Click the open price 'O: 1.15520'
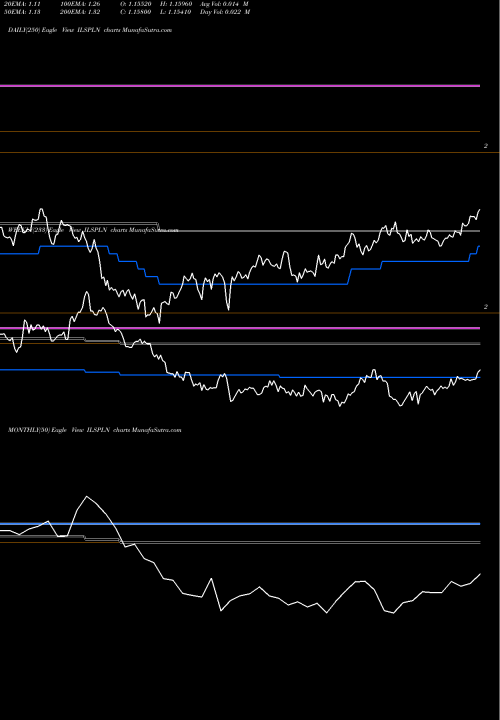500x720 pixels. pos(135,4)
